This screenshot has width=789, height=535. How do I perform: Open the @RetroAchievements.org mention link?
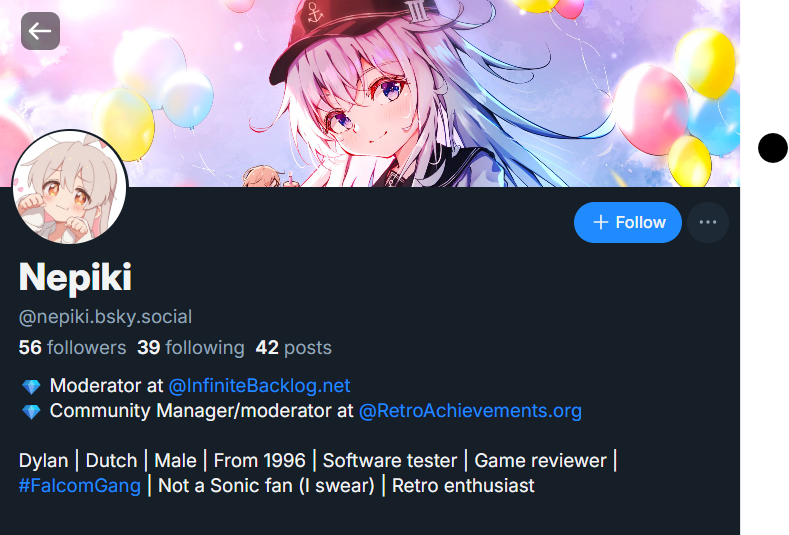pyautogui.click(x=470, y=411)
